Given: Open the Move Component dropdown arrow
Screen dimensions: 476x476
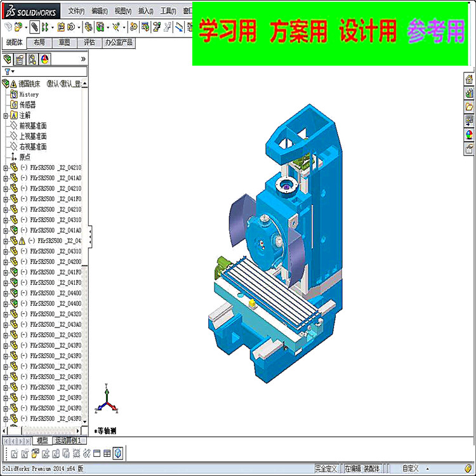Looking at the screenshot, I should pyautogui.click(x=79, y=28).
